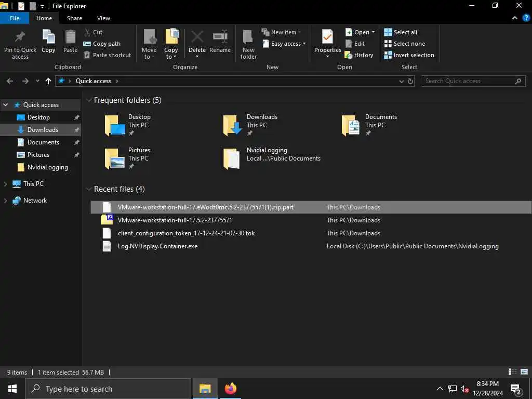Unpin Pictures from Quick access sidebar

77,155
